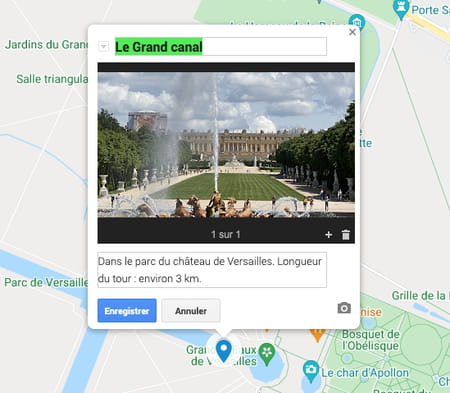
Task: Close the place editing popup
Action: click(x=352, y=32)
